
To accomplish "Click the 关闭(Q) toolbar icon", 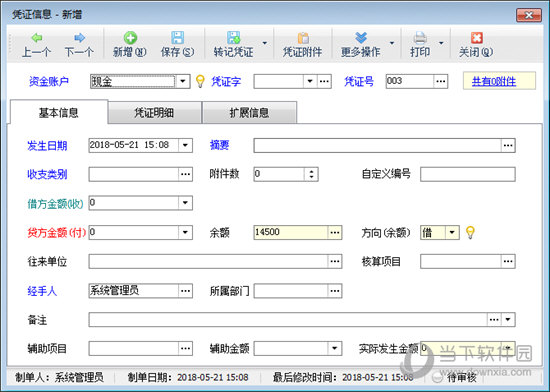I will pos(476,38).
